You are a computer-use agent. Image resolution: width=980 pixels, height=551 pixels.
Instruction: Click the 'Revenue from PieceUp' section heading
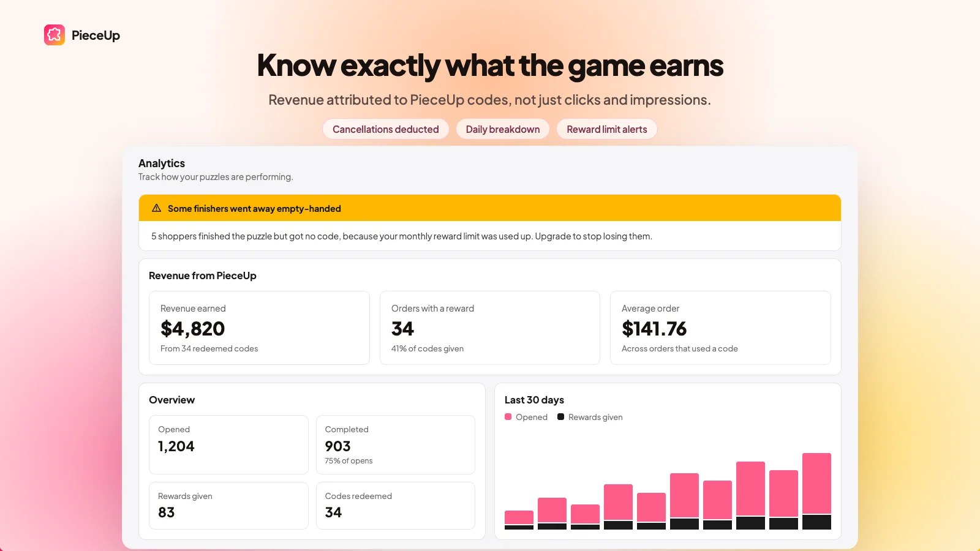coord(203,275)
